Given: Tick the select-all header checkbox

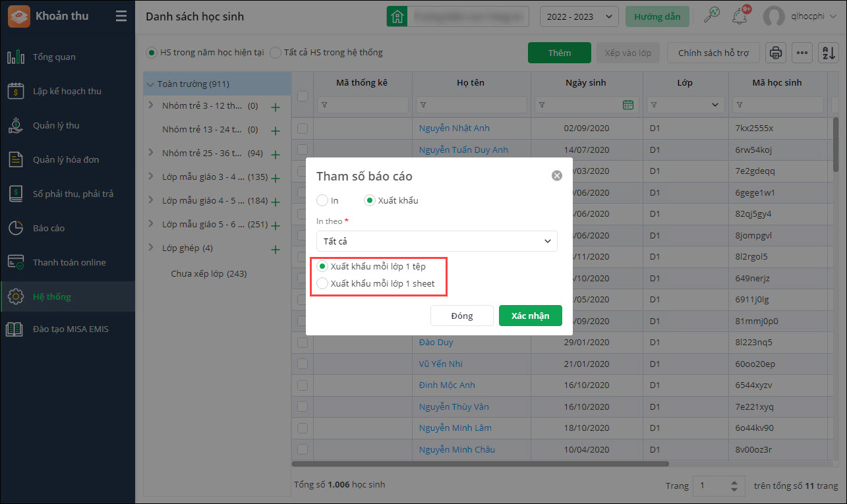Looking at the screenshot, I should pyautogui.click(x=303, y=96).
